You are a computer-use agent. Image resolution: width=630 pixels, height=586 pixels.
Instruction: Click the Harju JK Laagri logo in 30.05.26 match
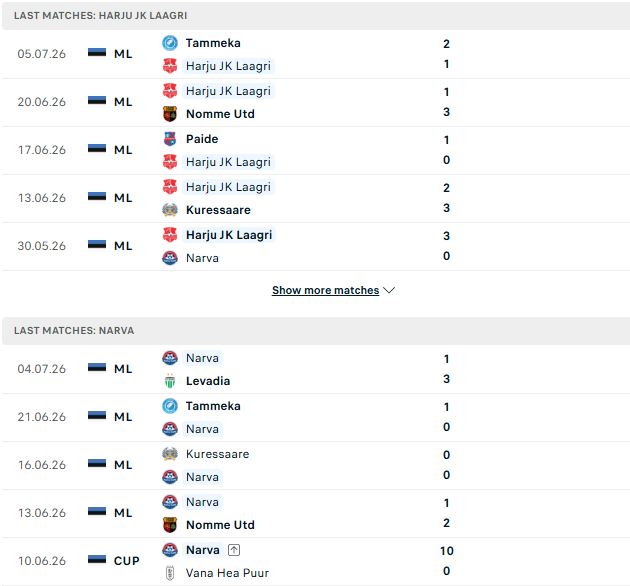pyautogui.click(x=170, y=235)
